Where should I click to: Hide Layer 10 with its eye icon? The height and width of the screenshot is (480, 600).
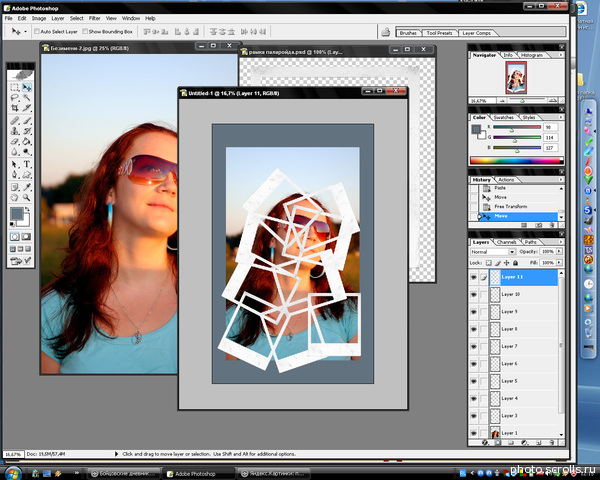pyautogui.click(x=474, y=294)
